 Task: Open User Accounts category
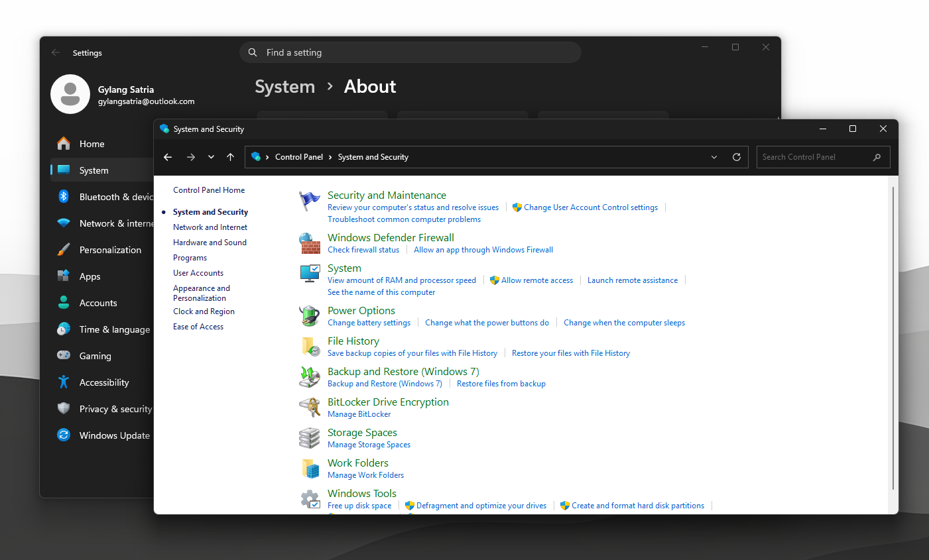click(x=198, y=273)
